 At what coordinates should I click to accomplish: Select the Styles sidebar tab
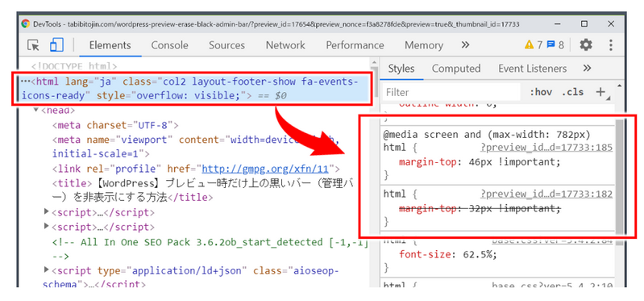(401, 69)
